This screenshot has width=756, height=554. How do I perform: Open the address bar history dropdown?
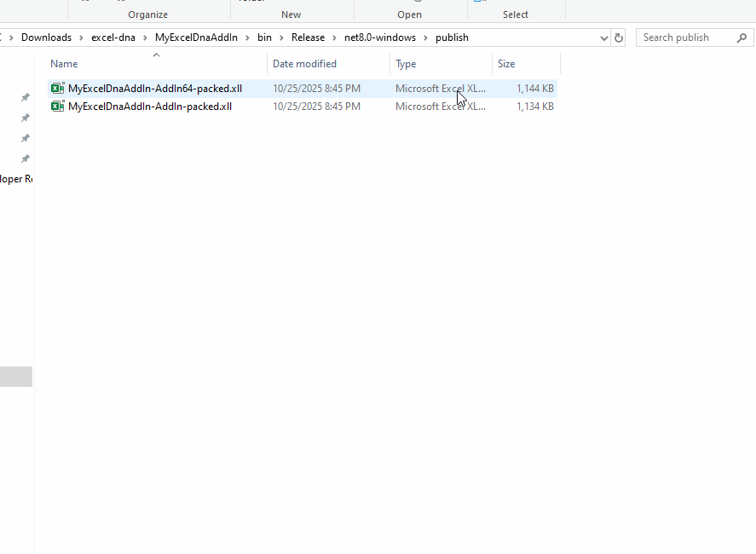pos(604,38)
